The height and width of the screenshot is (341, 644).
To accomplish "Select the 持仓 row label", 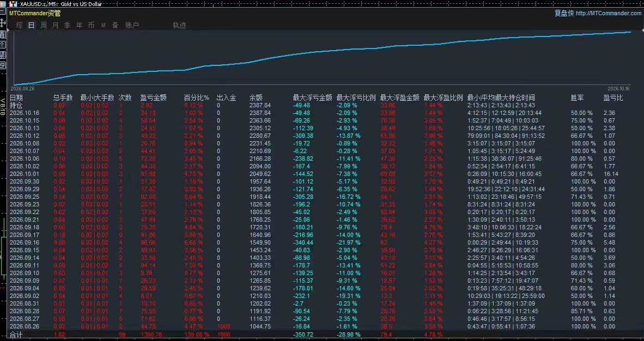I will click(16, 105).
